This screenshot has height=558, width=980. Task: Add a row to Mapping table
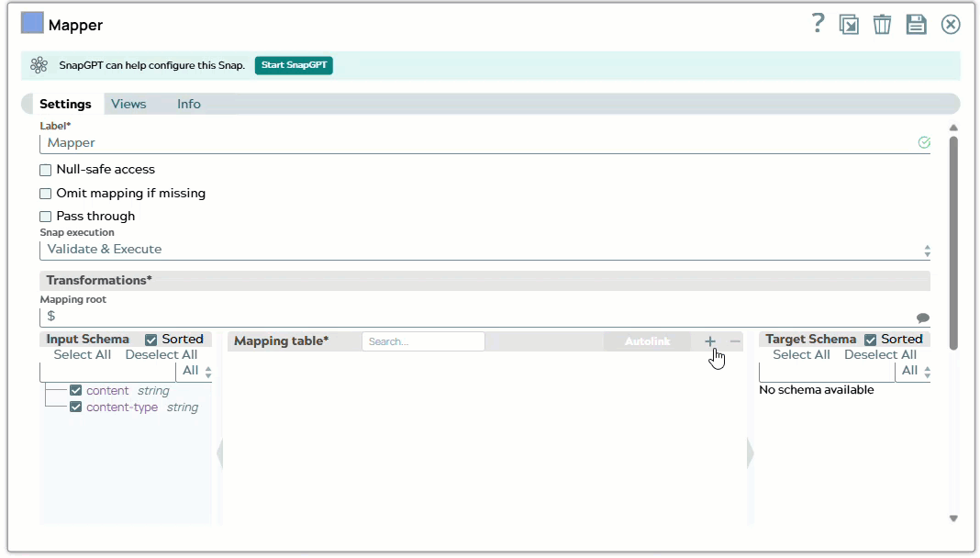point(710,341)
